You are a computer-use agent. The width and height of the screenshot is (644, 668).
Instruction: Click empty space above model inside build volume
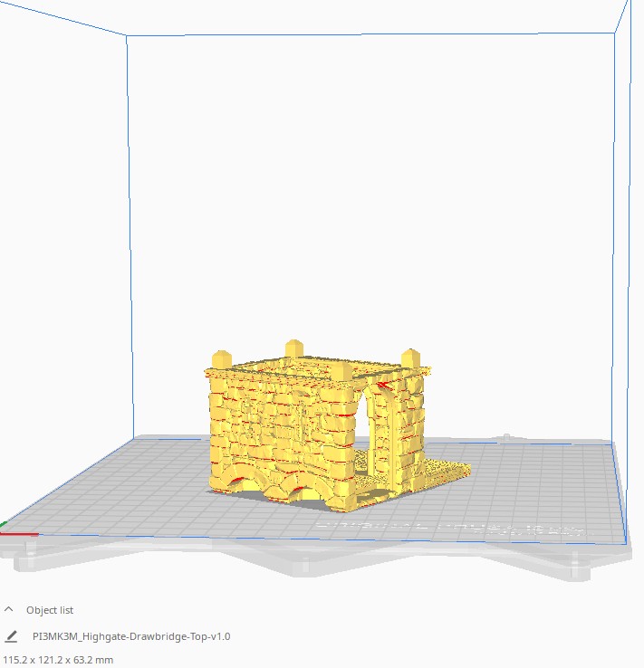pyautogui.click(x=362, y=181)
